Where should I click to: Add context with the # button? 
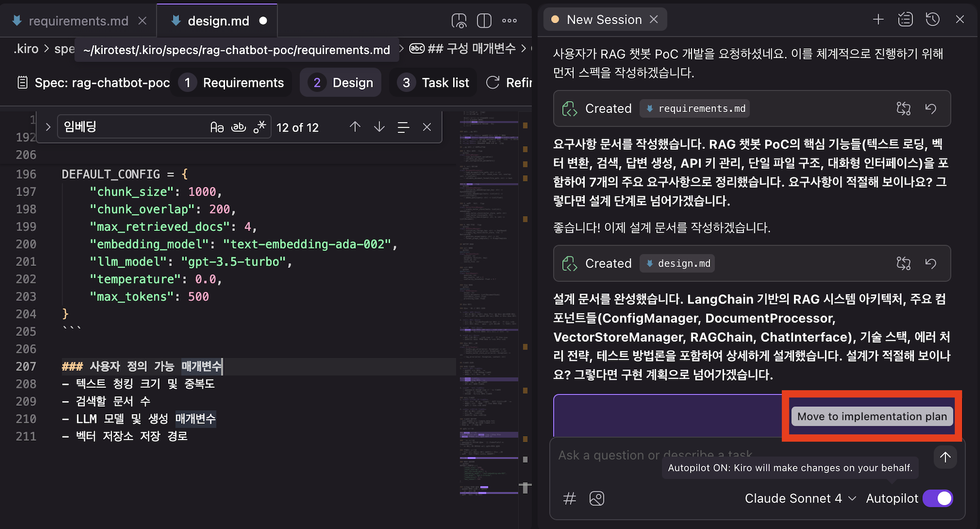coord(569,499)
